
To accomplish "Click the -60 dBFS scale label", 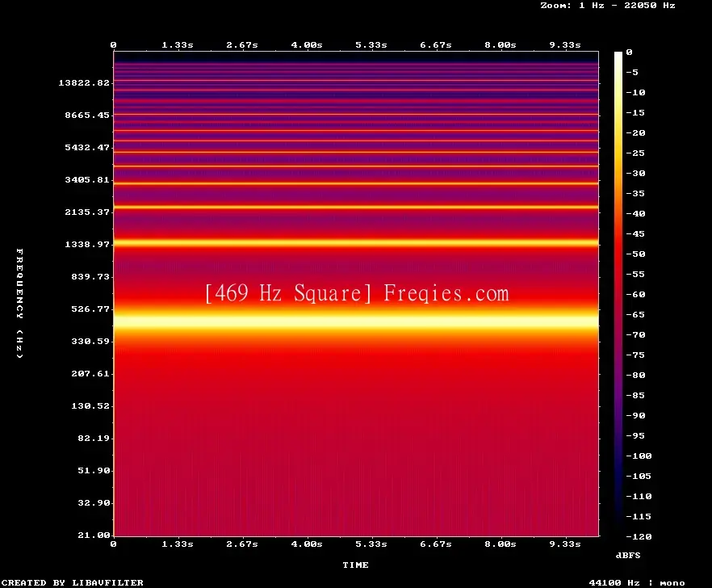I will point(635,294).
